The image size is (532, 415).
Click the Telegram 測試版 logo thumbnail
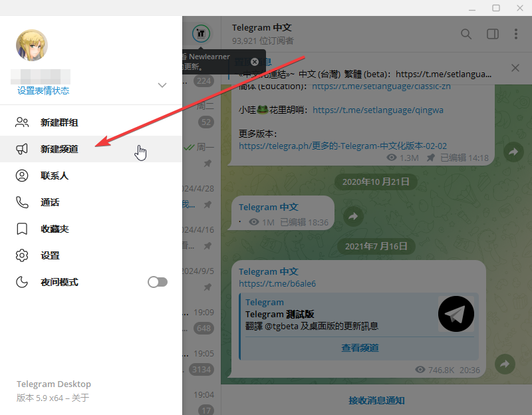(x=456, y=314)
